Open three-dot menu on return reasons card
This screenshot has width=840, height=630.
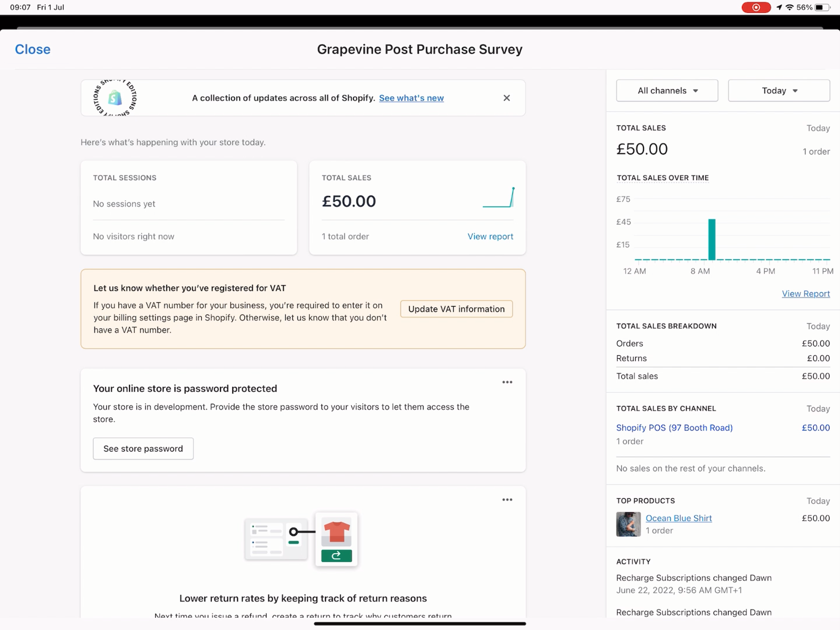(507, 500)
